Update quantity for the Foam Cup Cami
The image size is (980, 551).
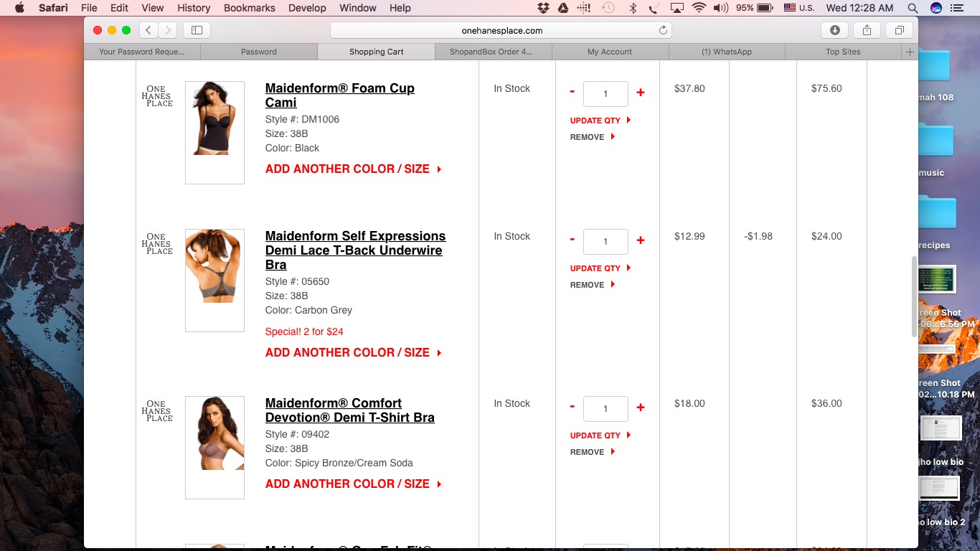tap(600, 121)
